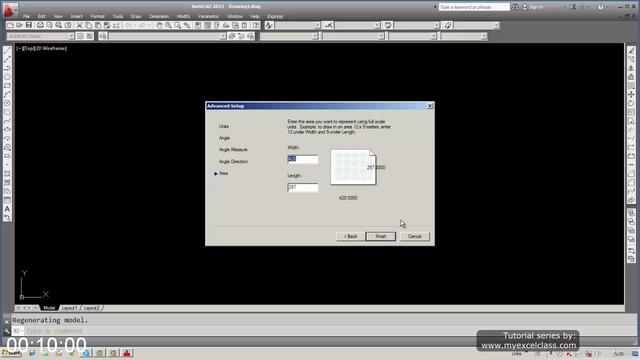The image size is (640, 360).
Task: Click the Angle Direction step label
Action: coord(233,162)
